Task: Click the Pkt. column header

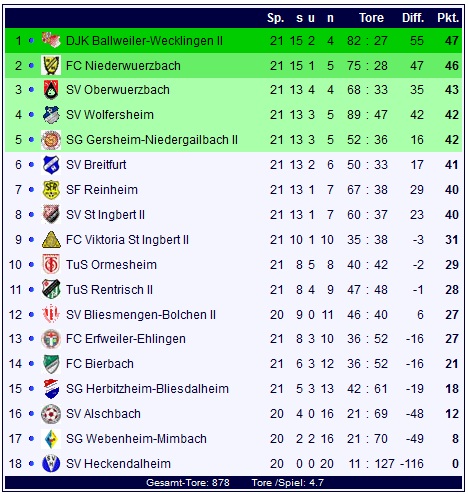Action: (448, 18)
